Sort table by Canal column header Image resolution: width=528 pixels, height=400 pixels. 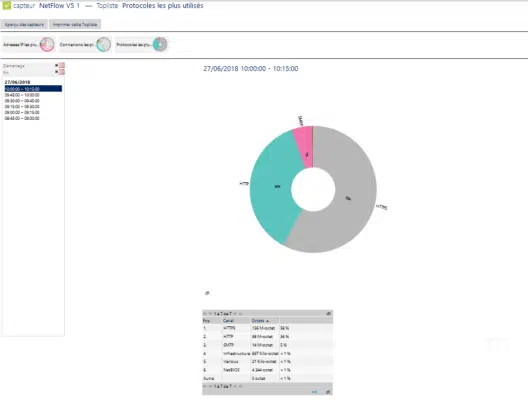pyautogui.click(x=228, y=321)
